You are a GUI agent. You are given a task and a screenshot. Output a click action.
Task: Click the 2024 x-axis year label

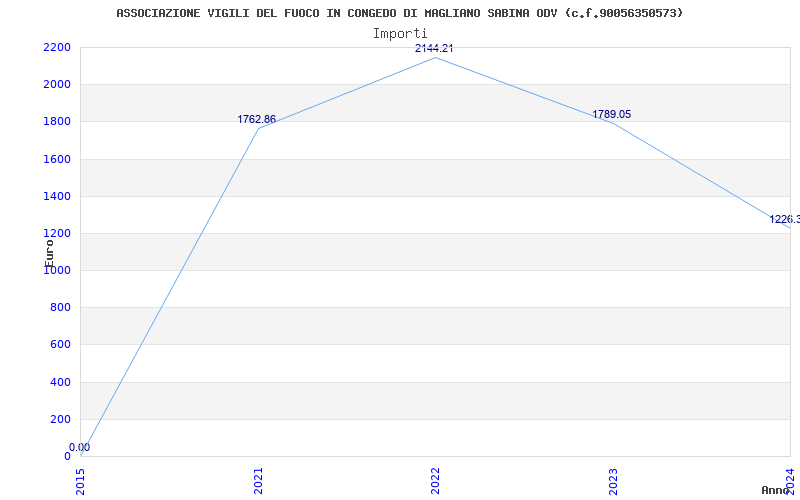[x=790, y=481]
